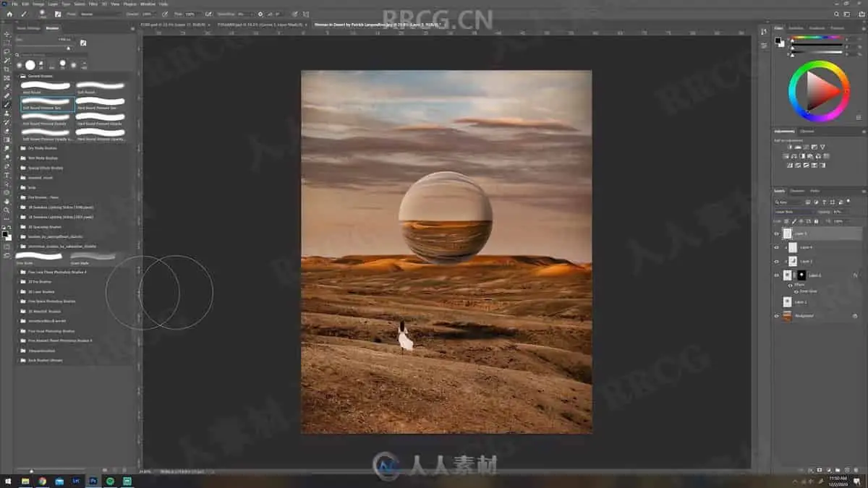The height and width of the screenshot is (488, 868).
Task: Open Chrome from the Windows taskbar
Action: (42, 481)
